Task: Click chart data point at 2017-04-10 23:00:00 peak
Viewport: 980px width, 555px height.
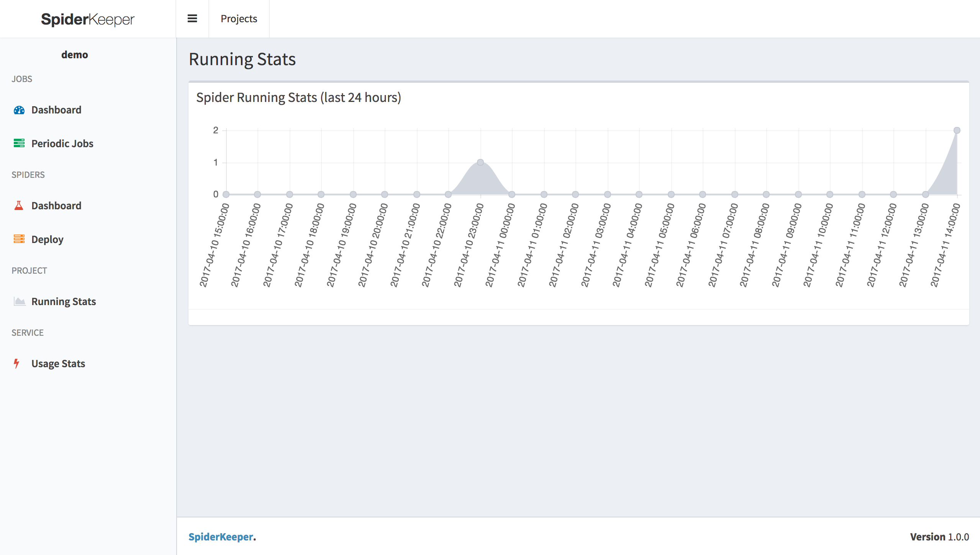Action: click(x=480, y=163)
